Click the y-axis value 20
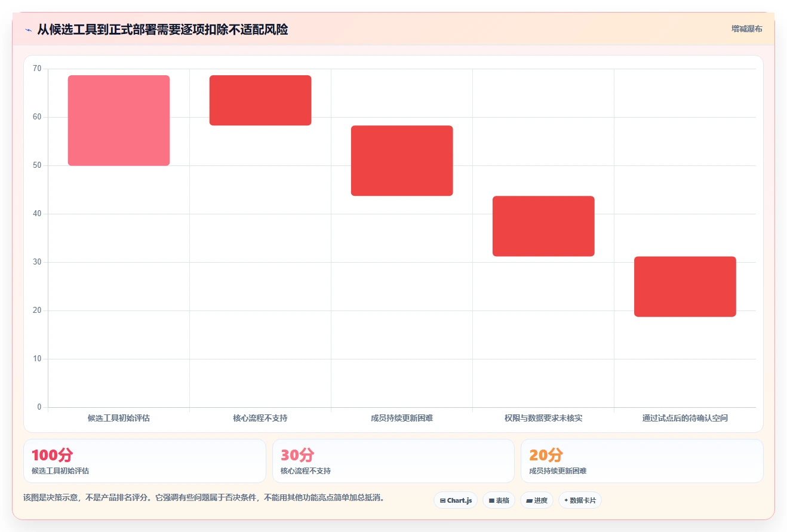The width and height of the screenshot is (787, 532). tap(37, 310)
